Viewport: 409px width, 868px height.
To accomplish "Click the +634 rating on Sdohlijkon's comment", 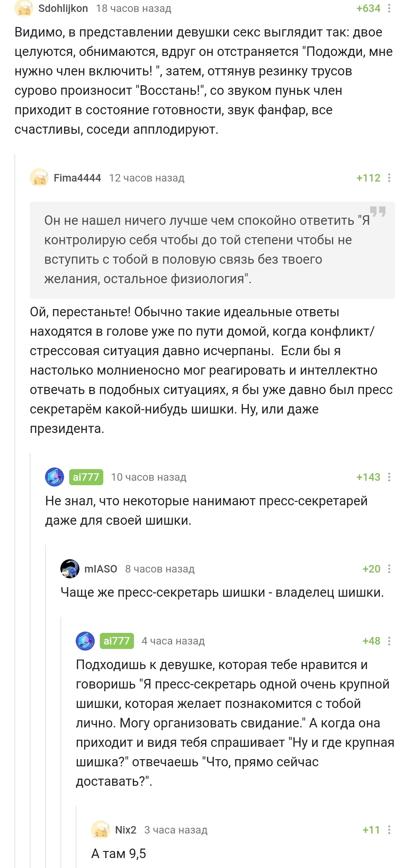I will (x=368, y=9).
